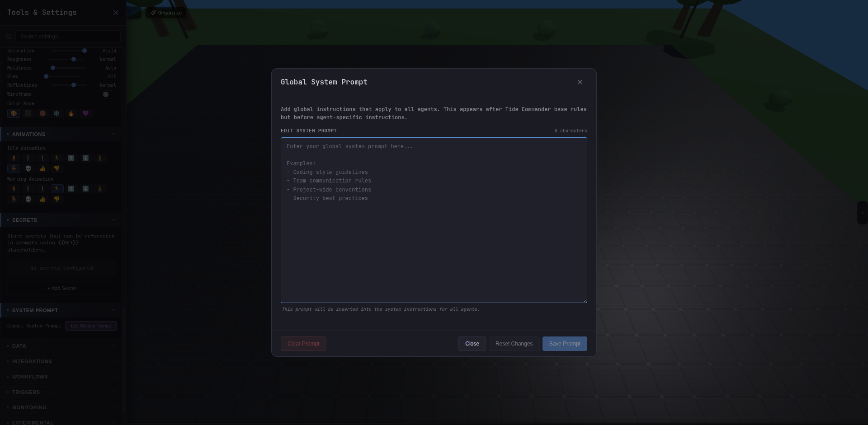Adjust the Glow slider

[x=62, y=76]
